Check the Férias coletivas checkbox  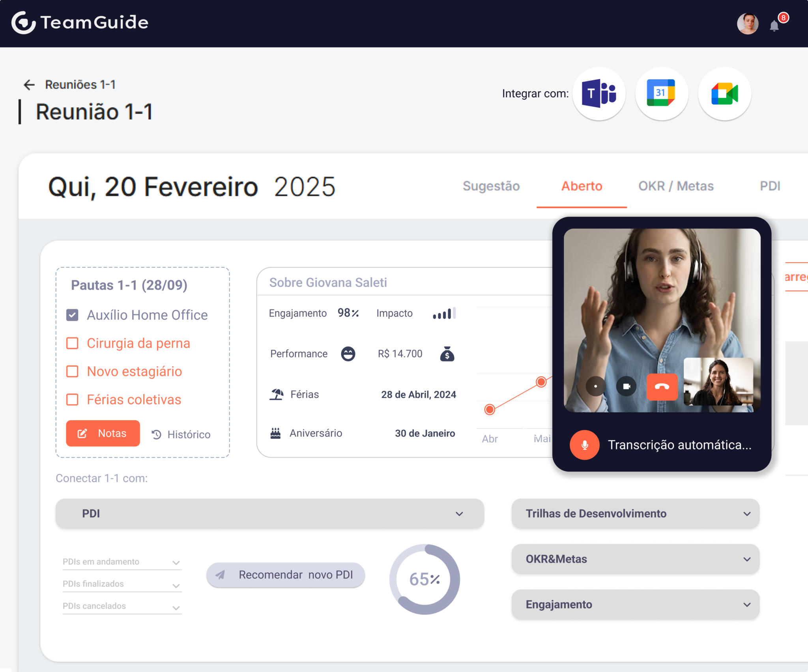pos(72,400)
